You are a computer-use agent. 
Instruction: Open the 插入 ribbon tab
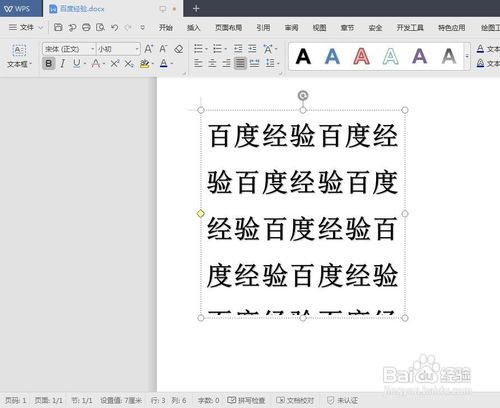[193, 28]
